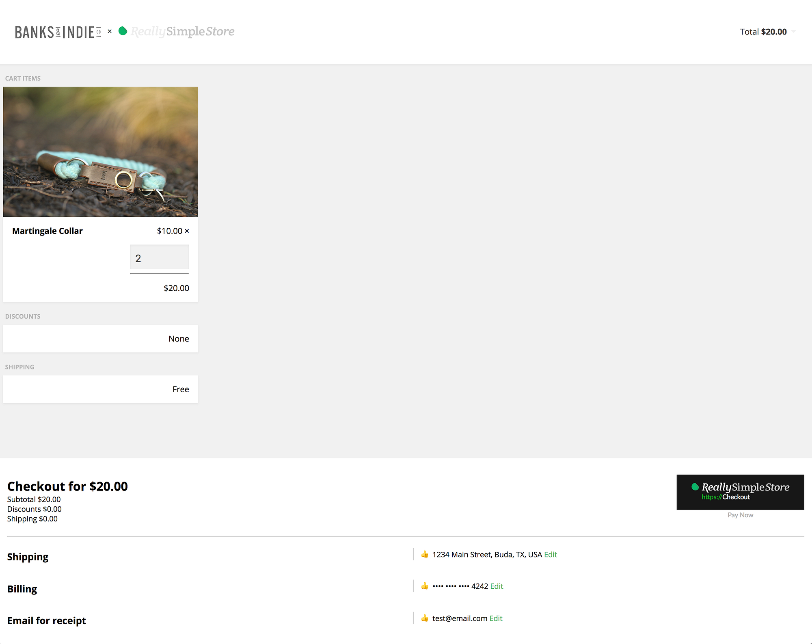Click the Martingale Collar product name

(x=48, y=231)
